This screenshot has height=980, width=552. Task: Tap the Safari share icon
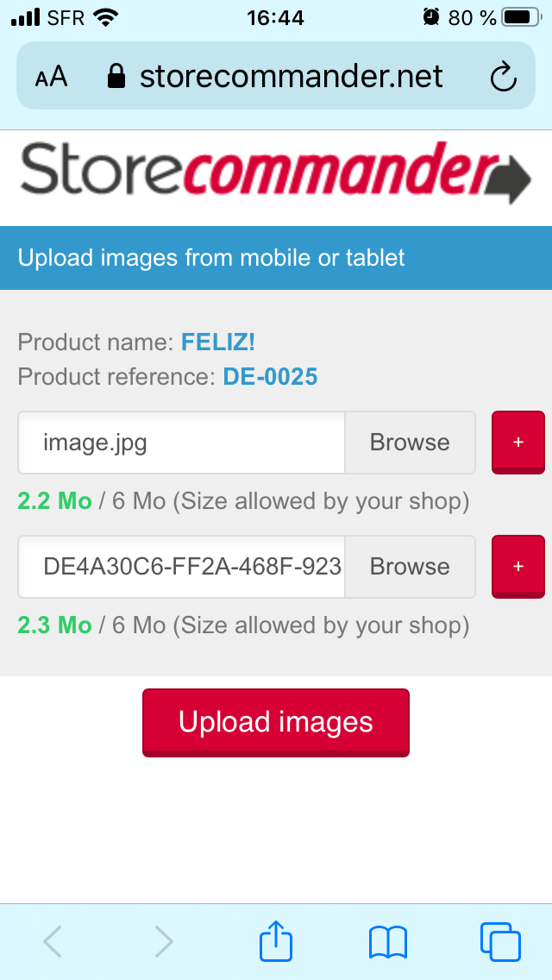tap(276, 940)
